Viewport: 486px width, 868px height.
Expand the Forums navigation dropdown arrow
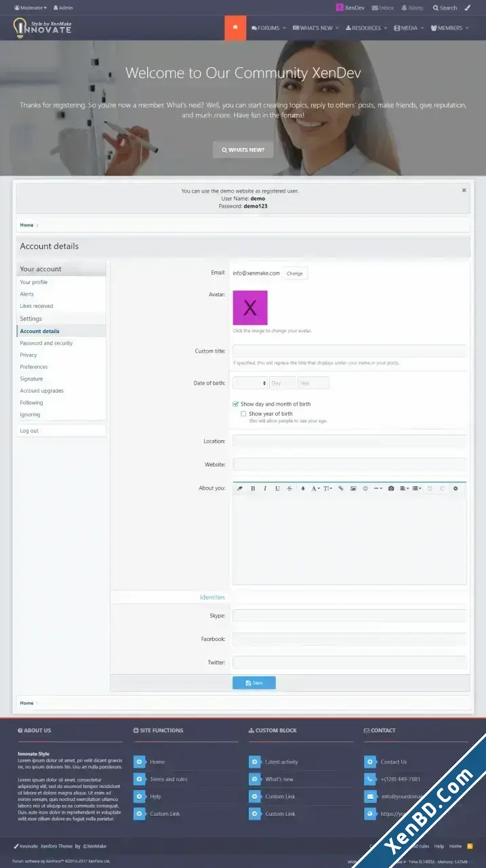coord(284,28)
